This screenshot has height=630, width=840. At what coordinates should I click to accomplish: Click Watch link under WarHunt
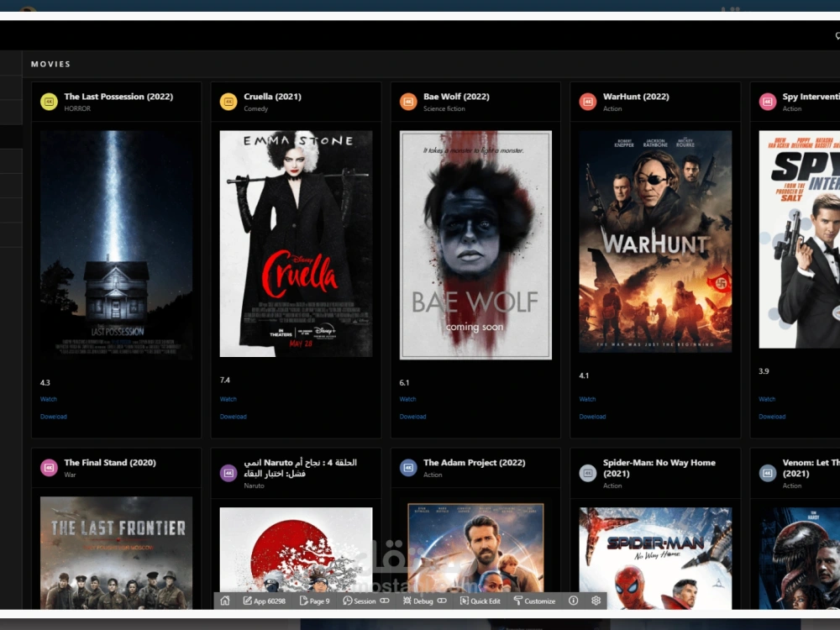[587, 399]
